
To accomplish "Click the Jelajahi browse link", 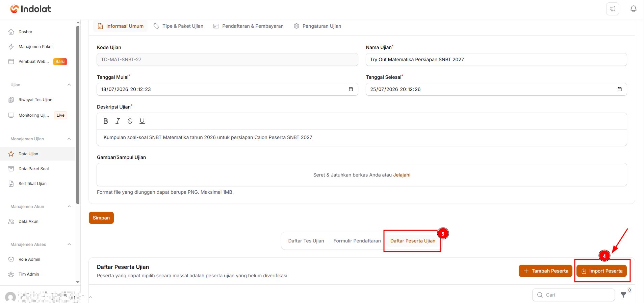I will [402, 175].
